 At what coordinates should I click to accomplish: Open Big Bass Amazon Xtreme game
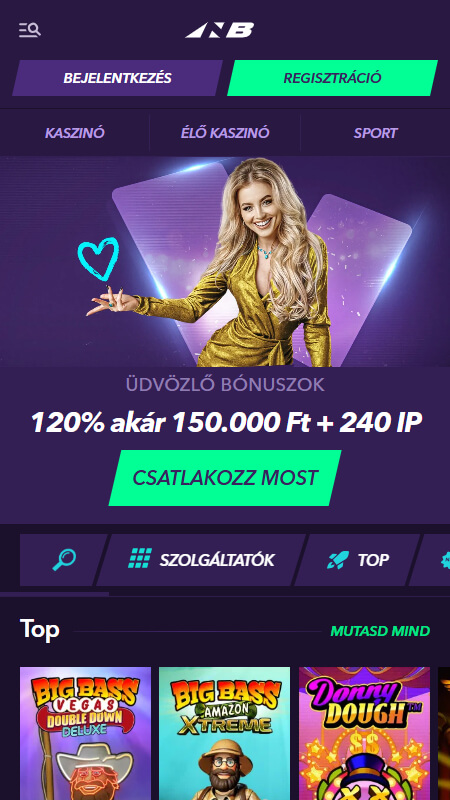click(x=224, y=733)
